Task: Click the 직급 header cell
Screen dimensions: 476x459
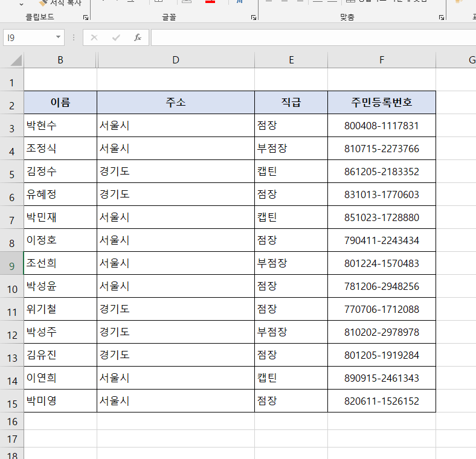Action: coord(291,102)
